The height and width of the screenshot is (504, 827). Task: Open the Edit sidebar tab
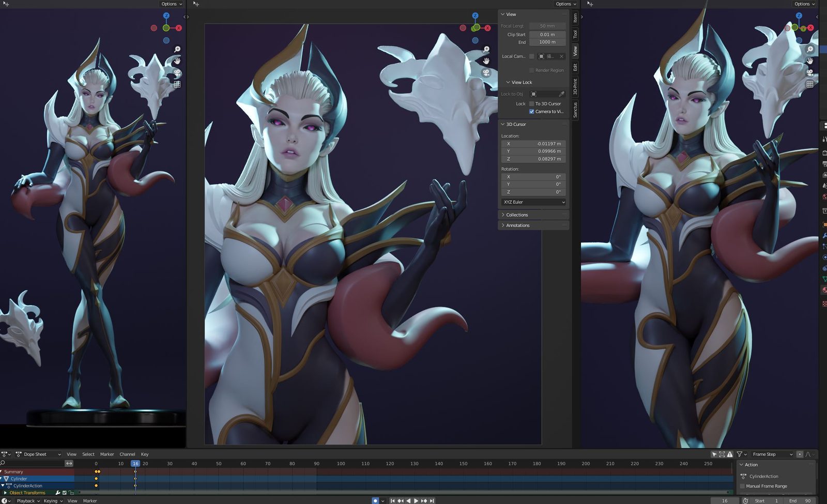point(575,67)
